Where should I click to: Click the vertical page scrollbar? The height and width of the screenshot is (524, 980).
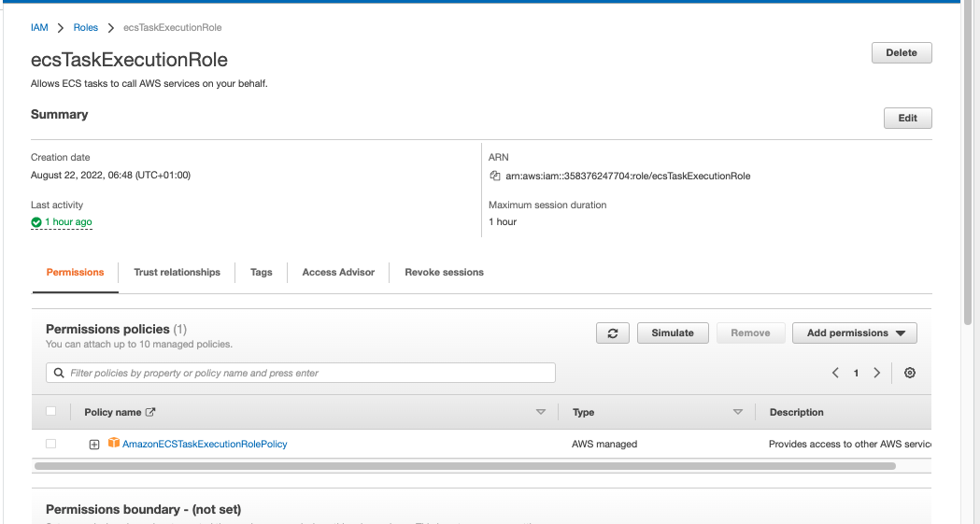968,163
